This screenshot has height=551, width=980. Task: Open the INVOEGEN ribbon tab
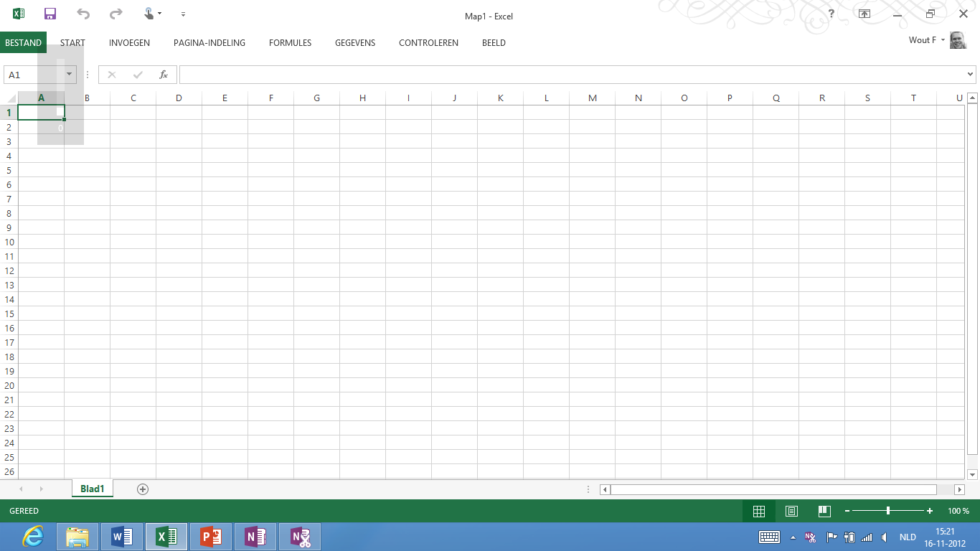click(x=129, y=43)
